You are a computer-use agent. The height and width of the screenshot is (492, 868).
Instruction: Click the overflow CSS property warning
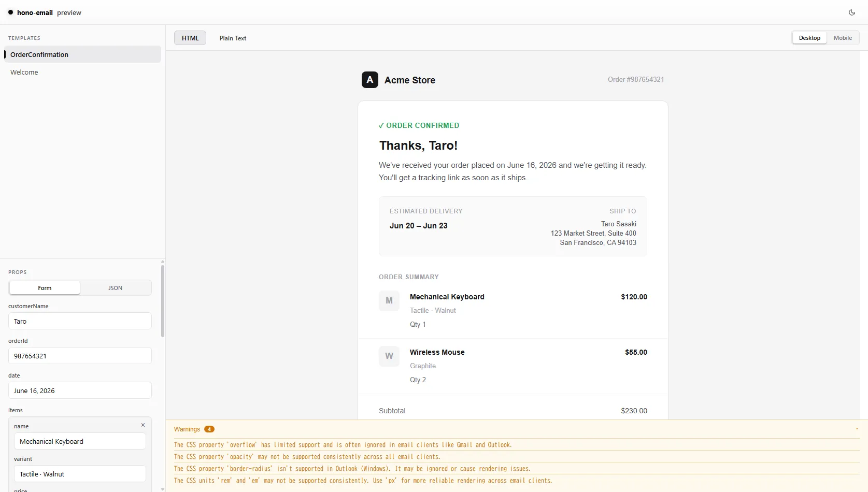point(343,445)
